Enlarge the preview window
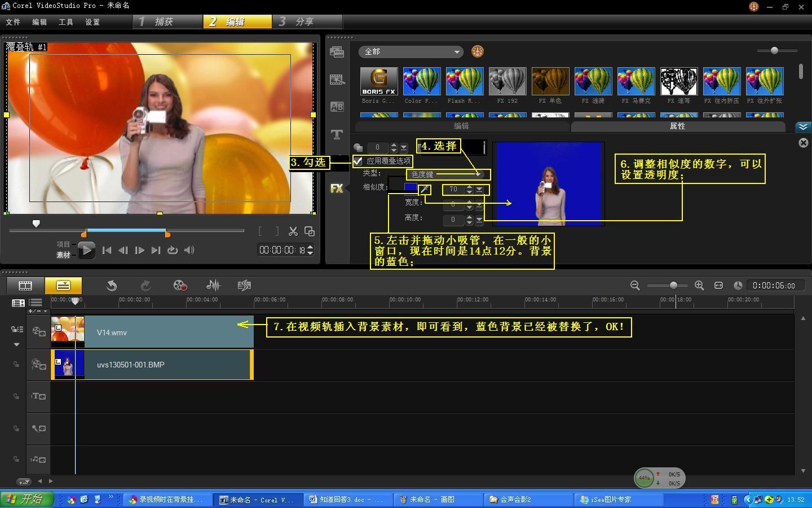 (x=310, y=231)
